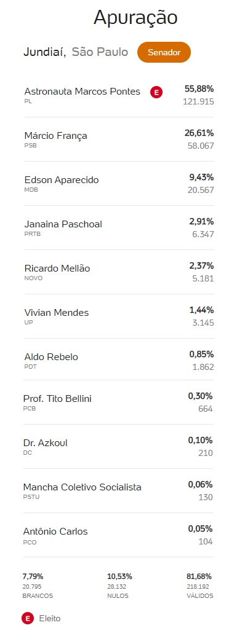Click the Apuração page heading
The width and height of the screenshot is (234, 644).
(135, 18)
